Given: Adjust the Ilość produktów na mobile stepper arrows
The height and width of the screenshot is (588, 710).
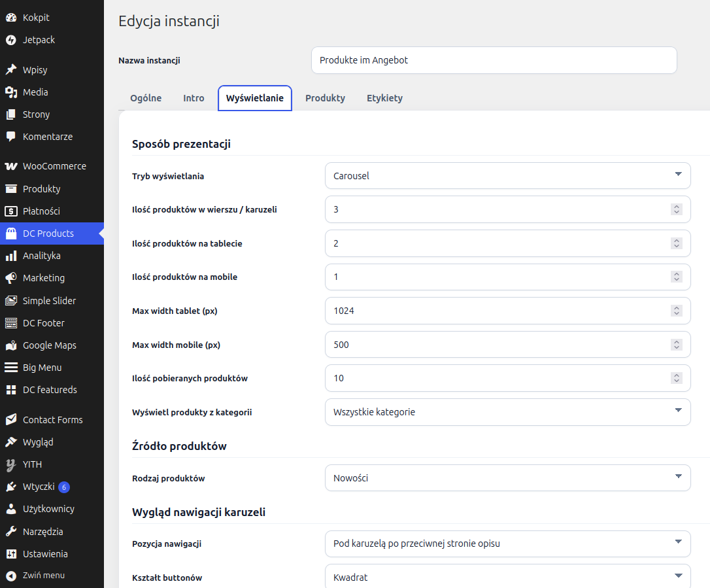Looking at the screenshot, I should (677, 277).
